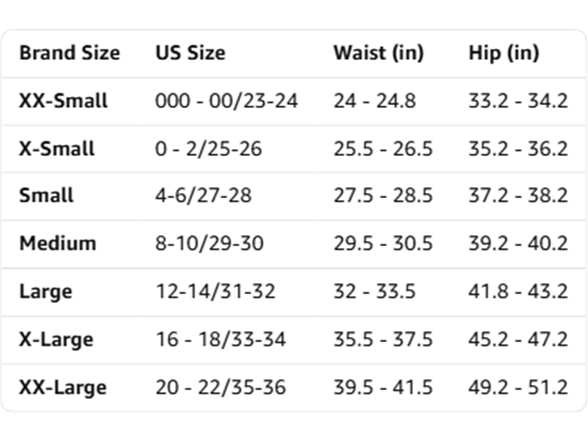Click hip value 45.2 - 47.2

pyautogui.click(x=518, y=339)
